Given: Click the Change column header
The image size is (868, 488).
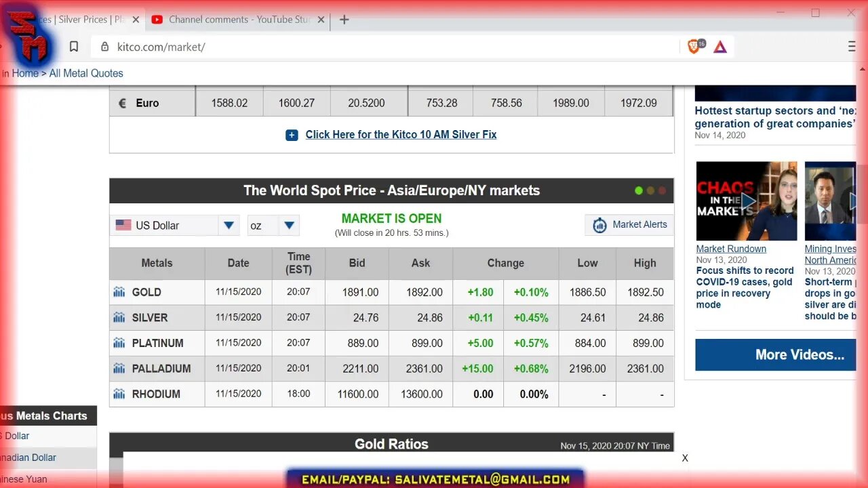Looking at the screenshot, I should [505, 263].
